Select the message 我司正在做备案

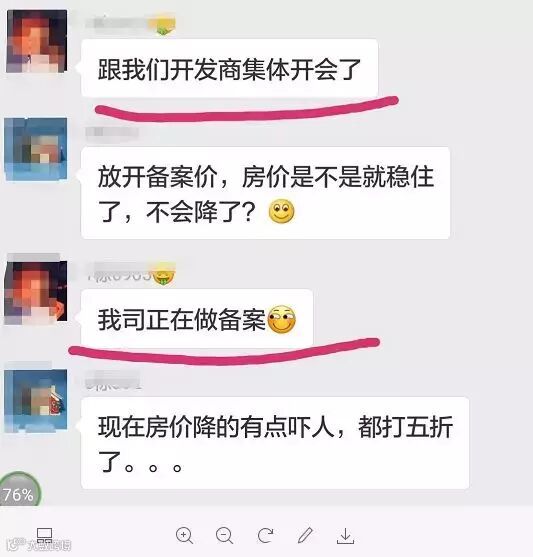197,319
